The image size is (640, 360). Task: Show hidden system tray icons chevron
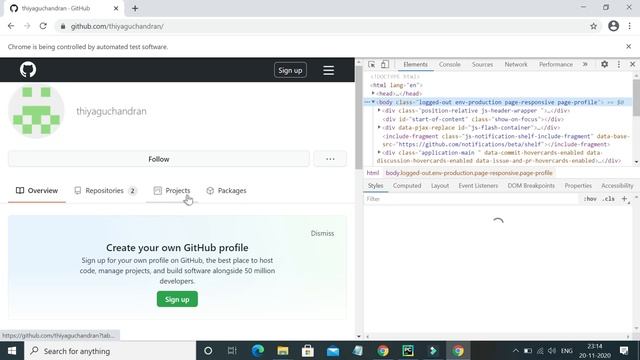click(516, 351)
